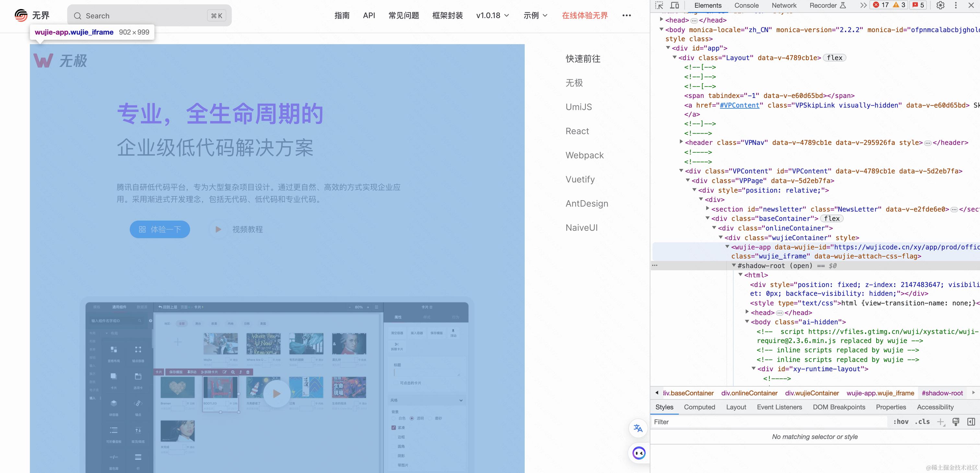This screenshot has width=980, height=473.
Task: Switch to the Console tab
Action: tap(746, 5)
